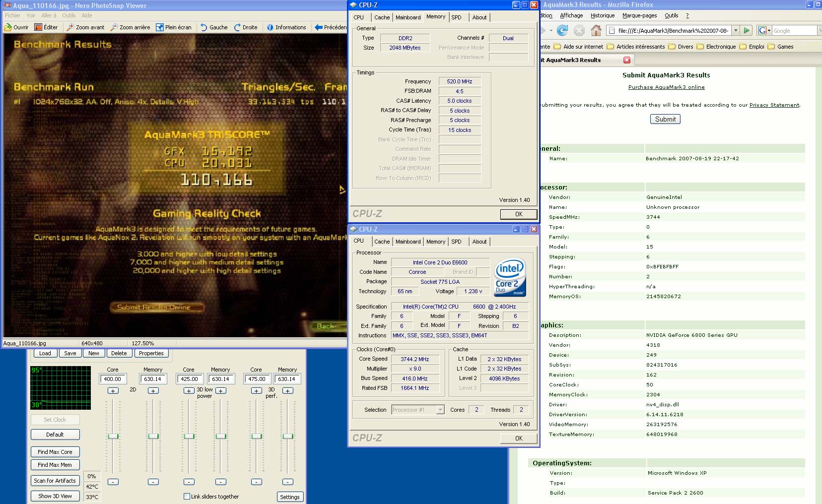Click the Précédent arrow icon
Viewport: 822px width, 504px height.
tap(319, 27)
